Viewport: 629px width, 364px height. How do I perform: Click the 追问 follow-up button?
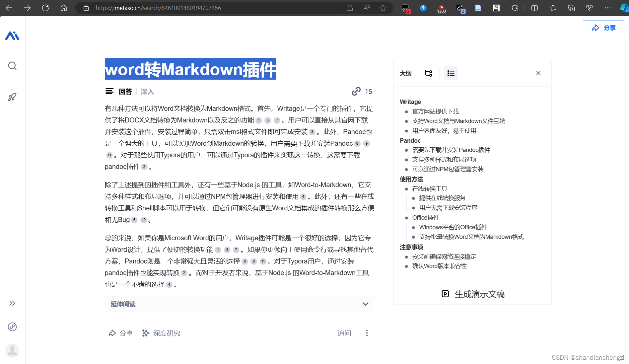344,333
